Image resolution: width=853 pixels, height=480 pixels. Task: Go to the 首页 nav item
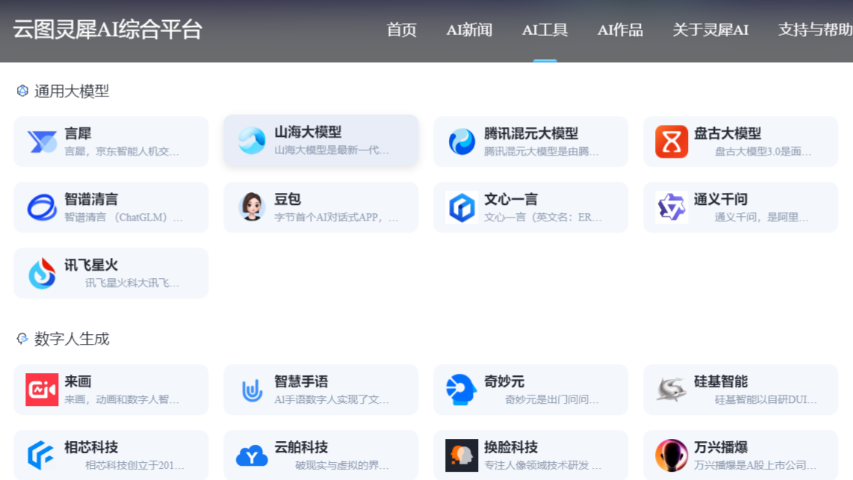point(401,30)
